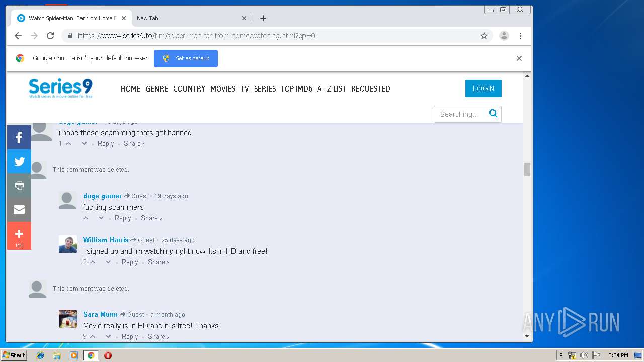Screen dimensions: 644x362
Task: Open Windows Explorer folder in taskbar
Action: tap(57, 355)
